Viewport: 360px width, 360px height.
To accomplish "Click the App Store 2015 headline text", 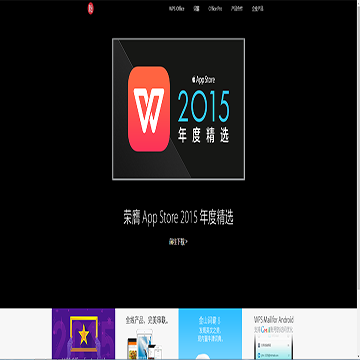I will (178, 218).
